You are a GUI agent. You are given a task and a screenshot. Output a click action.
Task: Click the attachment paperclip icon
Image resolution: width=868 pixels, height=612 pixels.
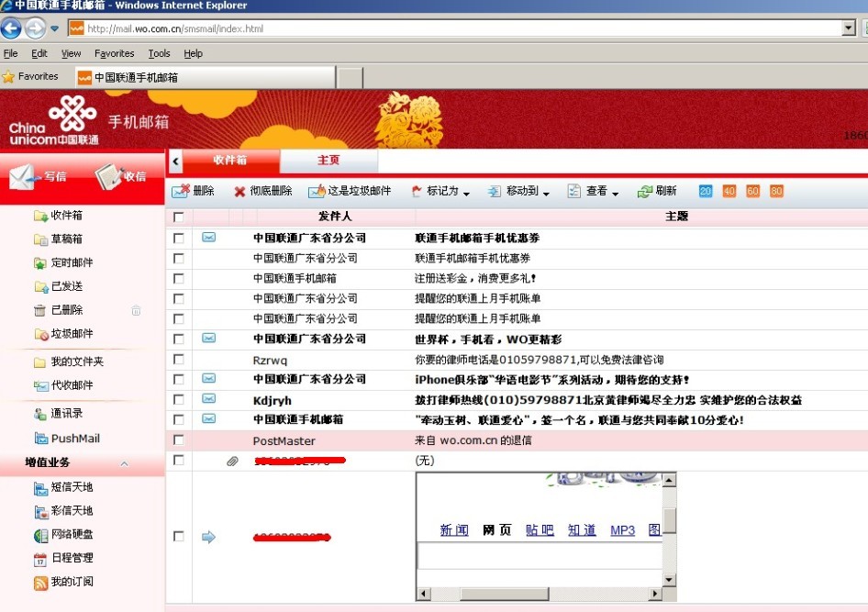click(232, 461)
